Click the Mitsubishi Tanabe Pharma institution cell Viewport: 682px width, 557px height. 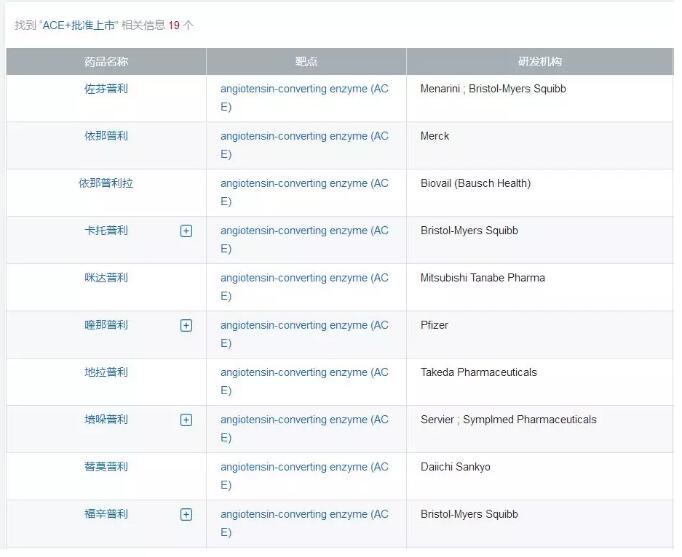coord(482,278)
